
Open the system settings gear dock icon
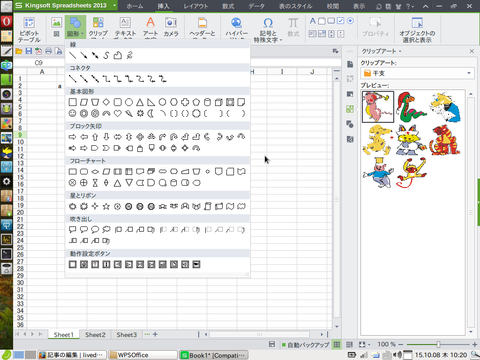6,182
